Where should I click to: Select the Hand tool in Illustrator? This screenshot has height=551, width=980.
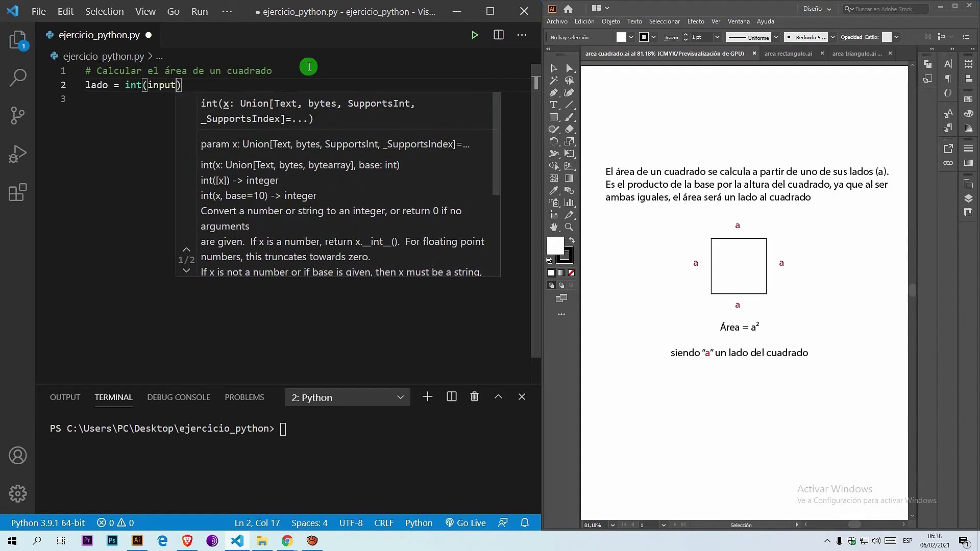pyautogui.click(x=554, y=228)
